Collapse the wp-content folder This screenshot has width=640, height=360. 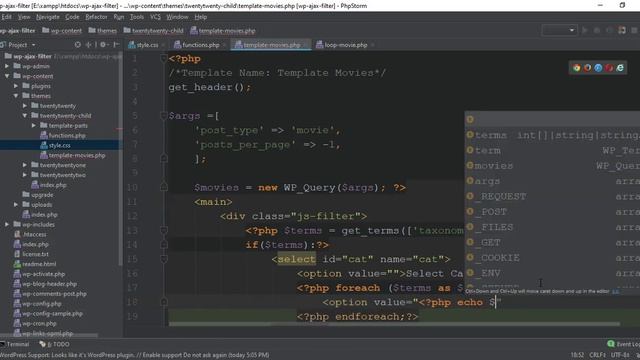pos(7,76)
